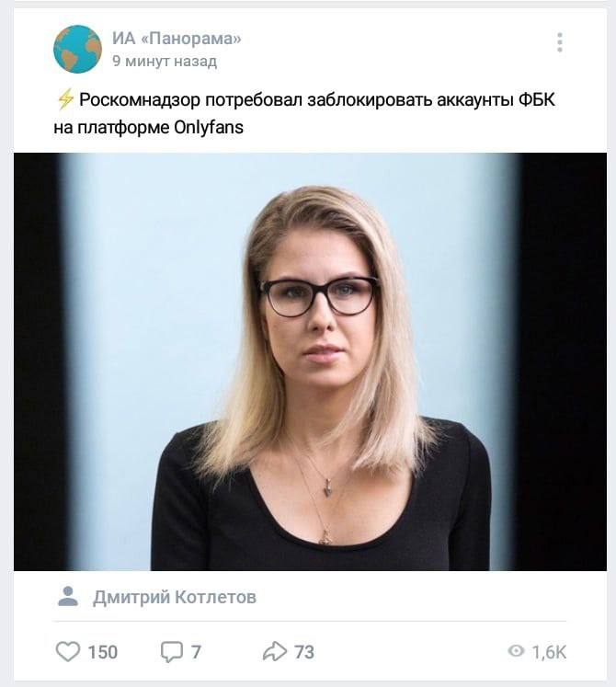616x687 pixels.
Task: Click the black right margin of the photo
Action: coord(565,361)
